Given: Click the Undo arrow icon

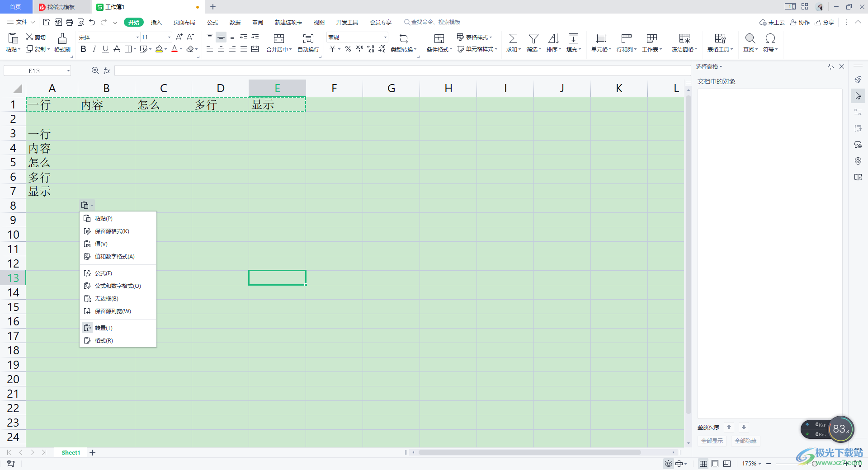Looking at the screenshot, I should [92, 22].
